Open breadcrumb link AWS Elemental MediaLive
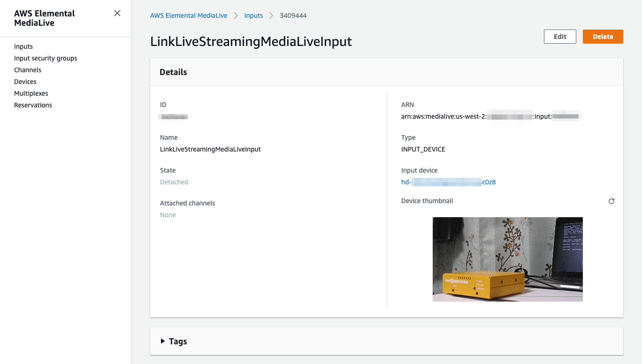This screenshot has width=642, height=364. (188, 15)
